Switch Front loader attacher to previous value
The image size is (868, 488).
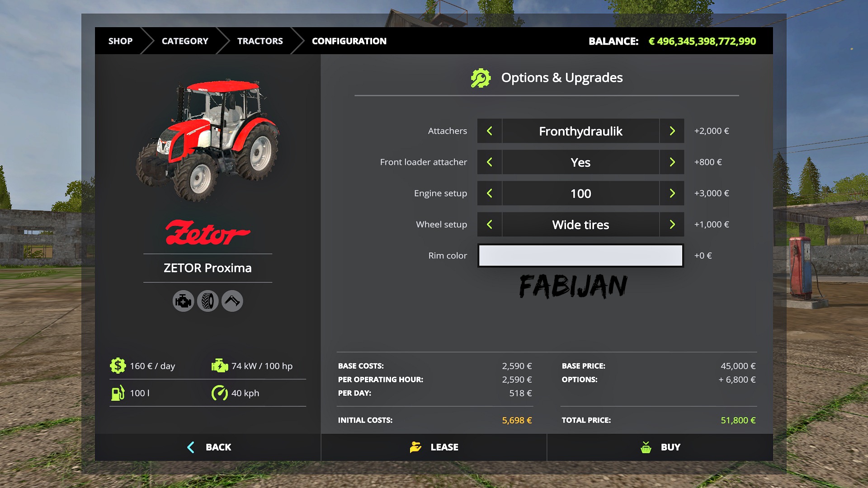coord(490,162)
